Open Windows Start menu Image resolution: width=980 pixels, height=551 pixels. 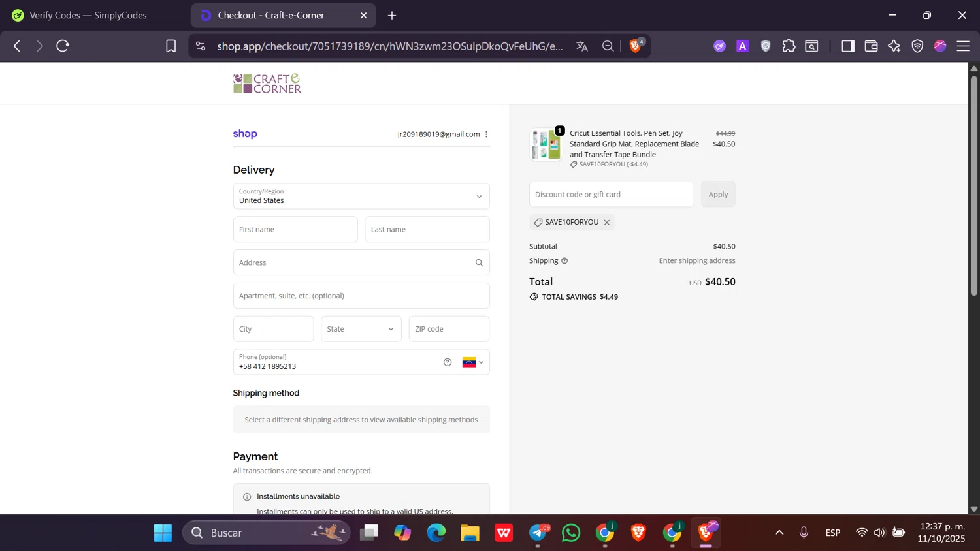click(x=163, y=533)
